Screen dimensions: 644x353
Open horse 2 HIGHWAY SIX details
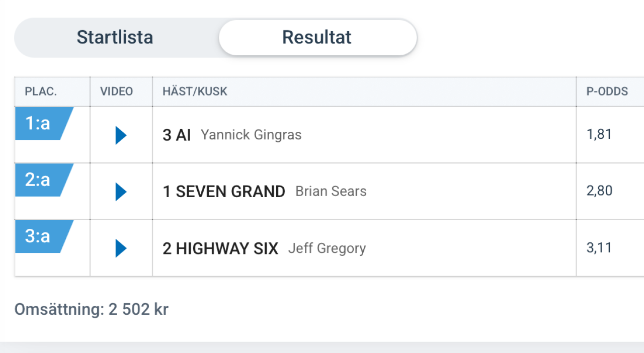[x=220, y=248]
